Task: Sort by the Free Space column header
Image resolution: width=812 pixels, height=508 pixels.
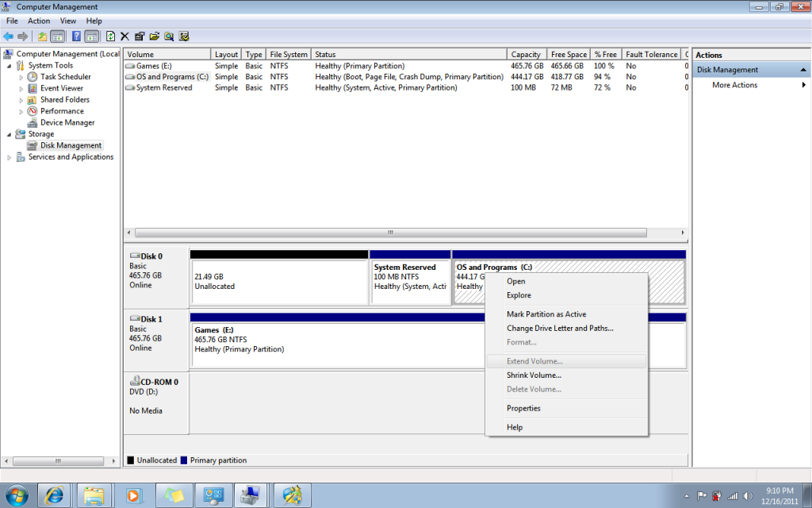Action: pyautogui.click(x=569, y=55)
